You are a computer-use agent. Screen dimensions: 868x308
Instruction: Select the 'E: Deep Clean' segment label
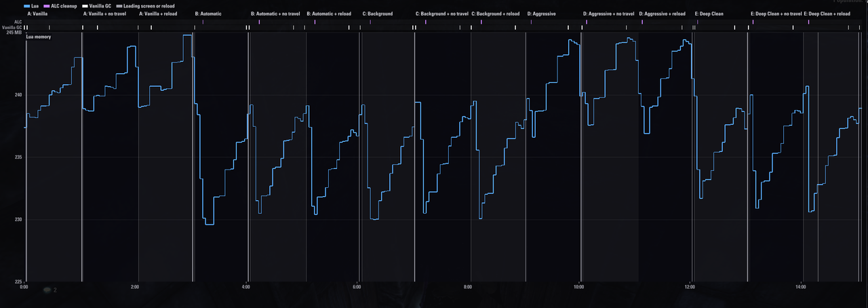point(709,14)
